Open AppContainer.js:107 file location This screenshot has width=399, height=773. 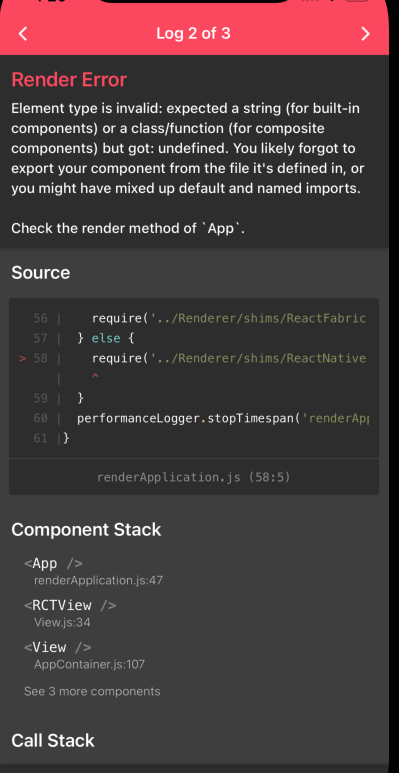point(89,665)
